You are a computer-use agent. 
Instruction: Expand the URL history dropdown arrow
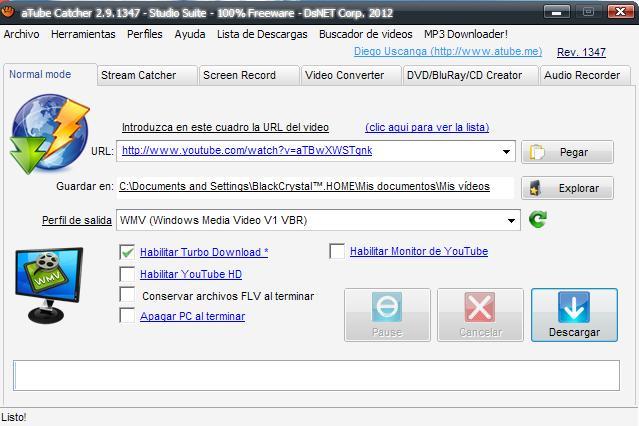506,152
